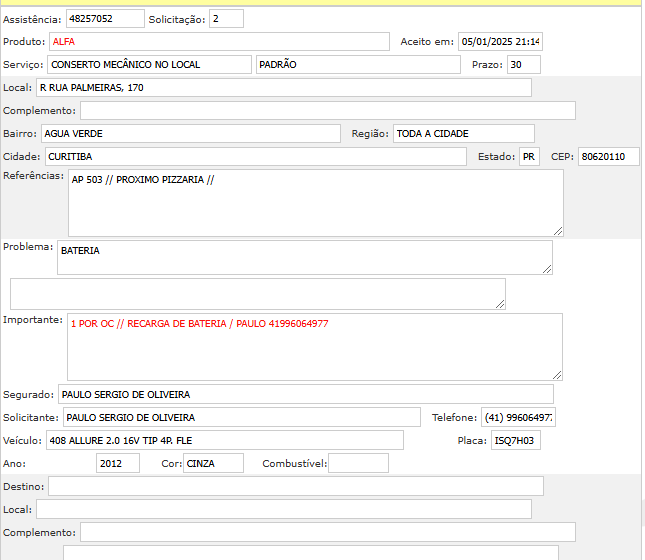Click the Segurado label text

28,395
